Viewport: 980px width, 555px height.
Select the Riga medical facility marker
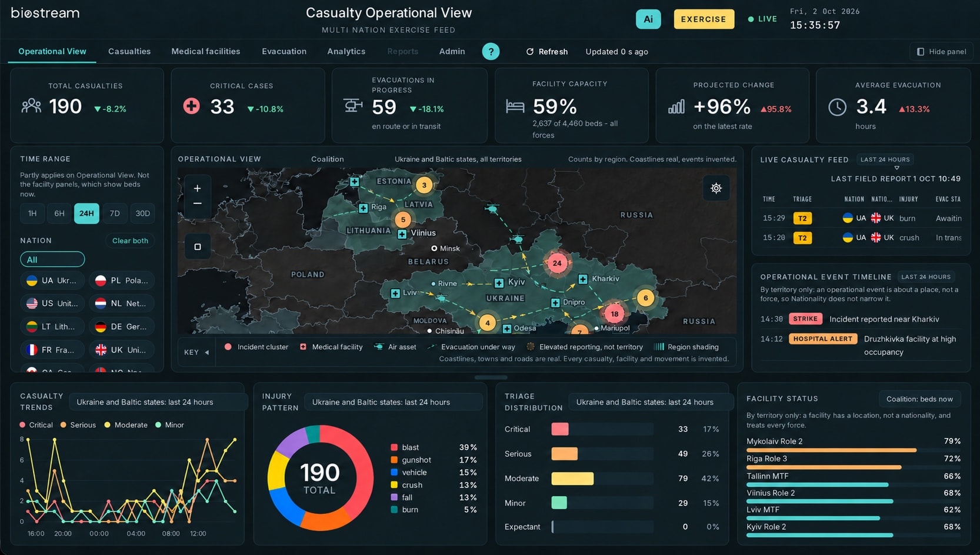364,208
